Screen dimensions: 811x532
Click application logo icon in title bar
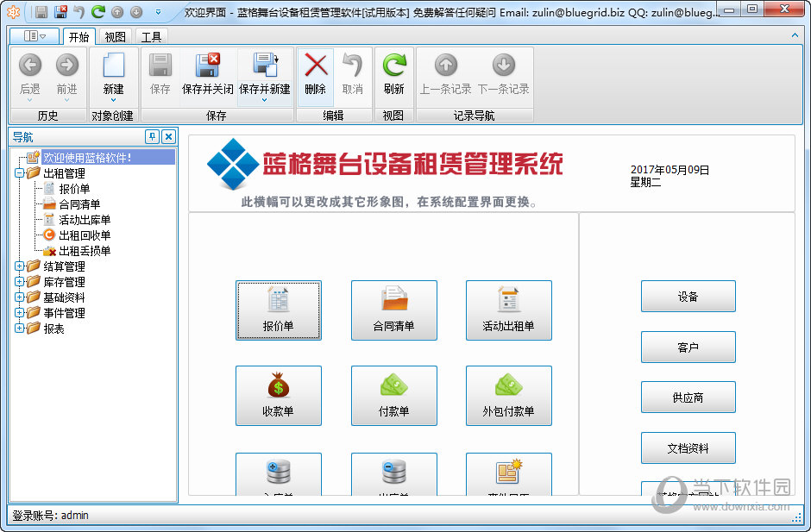(x=13, y=11)
